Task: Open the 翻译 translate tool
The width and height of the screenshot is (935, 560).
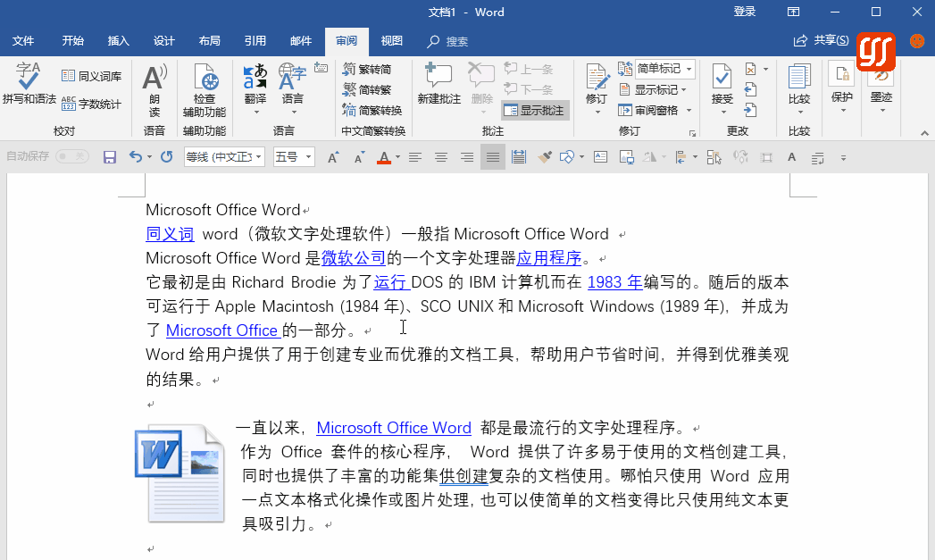Action: click(x=255, y=89)
